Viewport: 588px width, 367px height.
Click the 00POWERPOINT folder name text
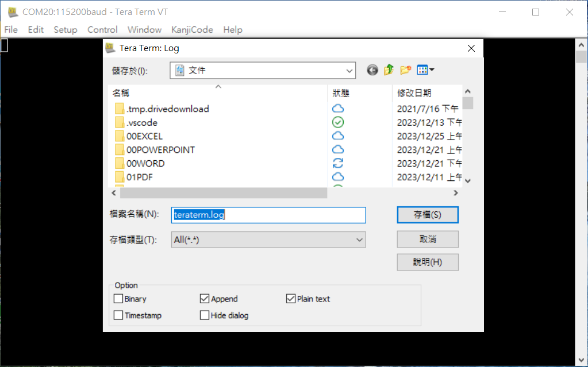point(160,150)
